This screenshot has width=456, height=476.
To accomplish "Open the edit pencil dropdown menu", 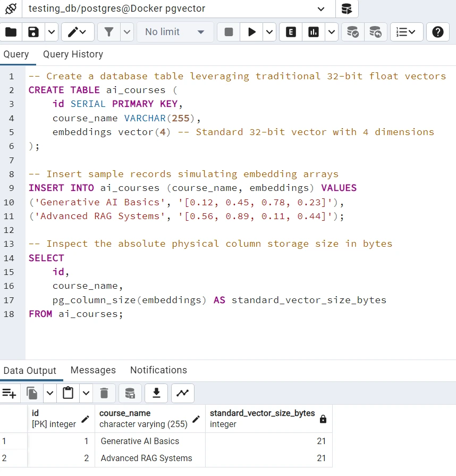I will 78,32.
